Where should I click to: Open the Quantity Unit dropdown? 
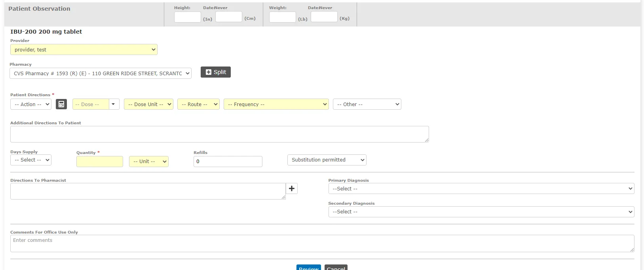(149, 162)
